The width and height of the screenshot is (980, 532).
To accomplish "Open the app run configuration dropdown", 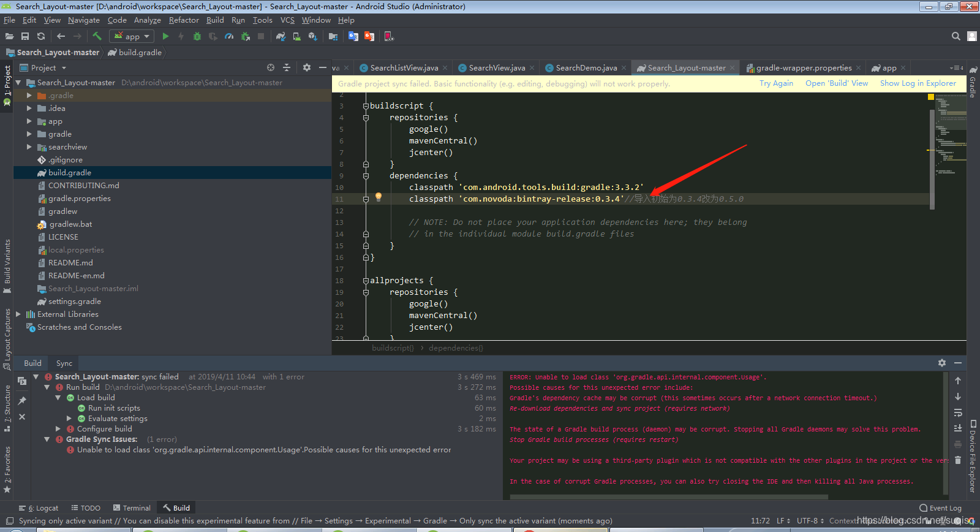I will [x=131, y=36].
